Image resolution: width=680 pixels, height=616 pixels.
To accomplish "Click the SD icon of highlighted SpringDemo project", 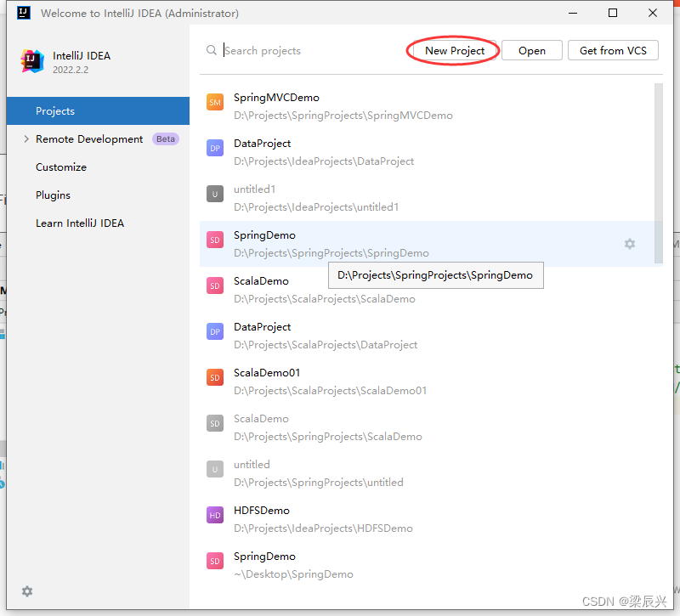I will 215,240.
